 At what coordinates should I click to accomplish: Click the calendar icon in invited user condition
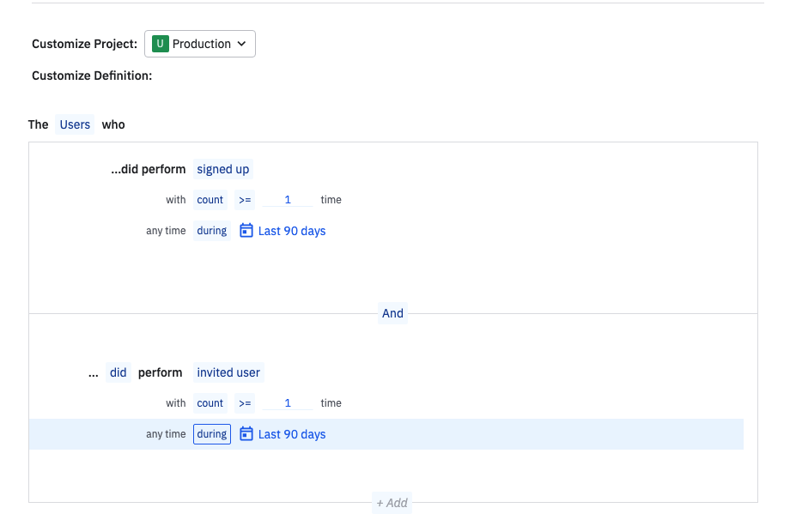click(246, 433)
